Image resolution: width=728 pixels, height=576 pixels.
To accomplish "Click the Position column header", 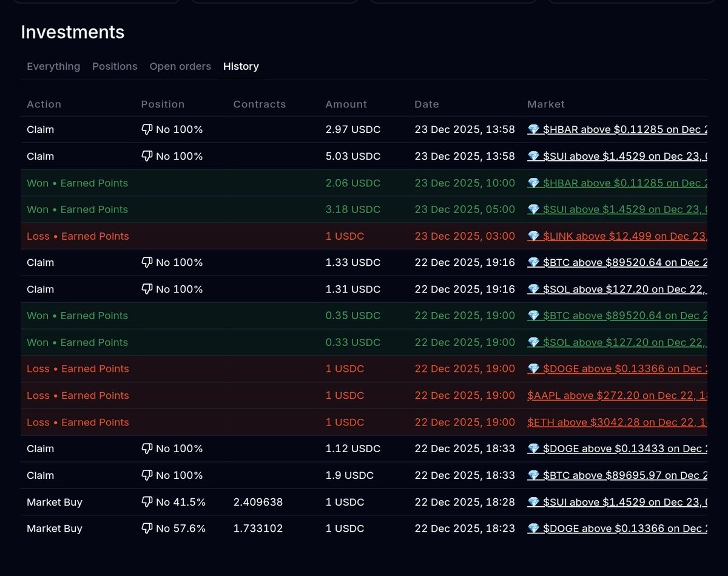I will 163,104.
